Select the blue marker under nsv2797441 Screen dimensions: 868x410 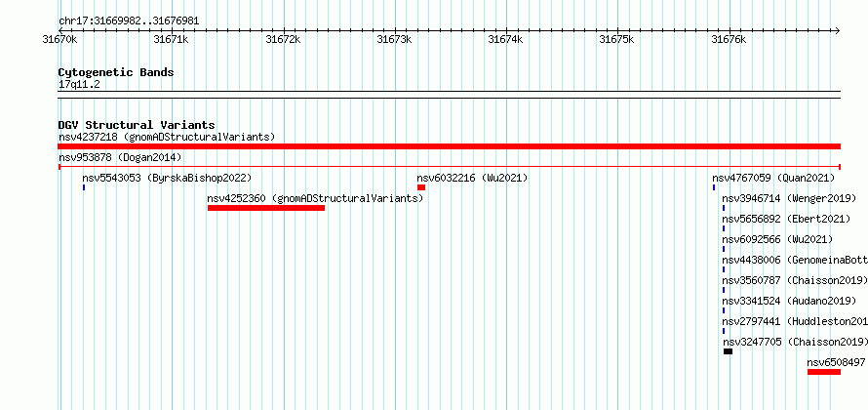(x=724, y=331)
